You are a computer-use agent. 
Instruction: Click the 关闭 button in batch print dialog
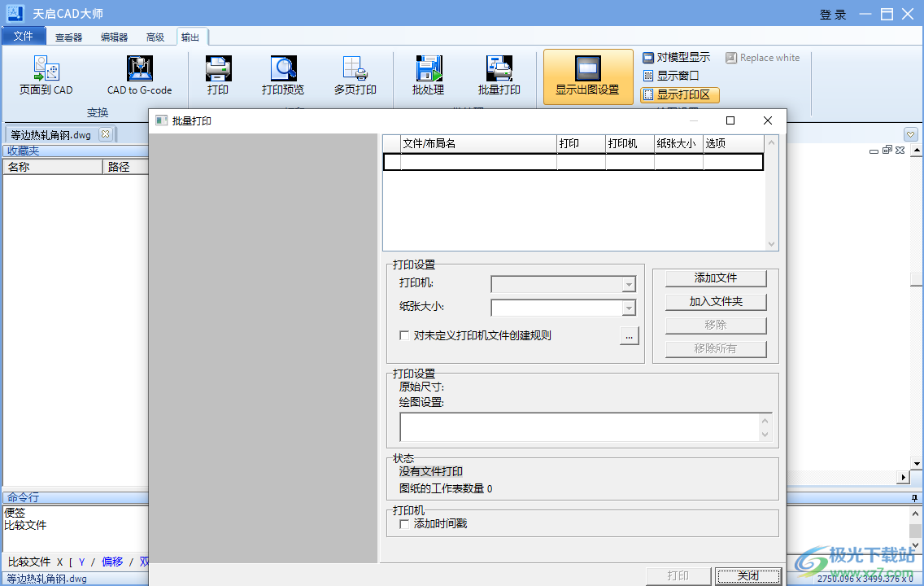(748, 576)
